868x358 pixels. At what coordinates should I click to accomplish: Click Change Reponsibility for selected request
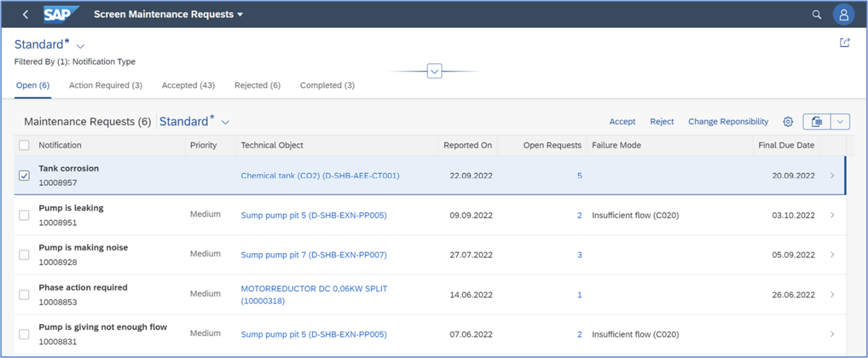[728, 121]
